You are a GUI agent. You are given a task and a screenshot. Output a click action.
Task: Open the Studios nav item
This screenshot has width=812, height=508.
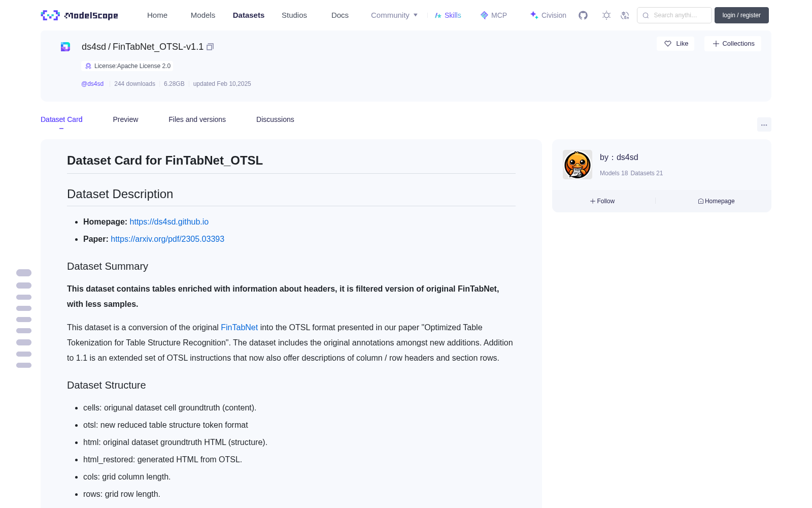[294, 15]
